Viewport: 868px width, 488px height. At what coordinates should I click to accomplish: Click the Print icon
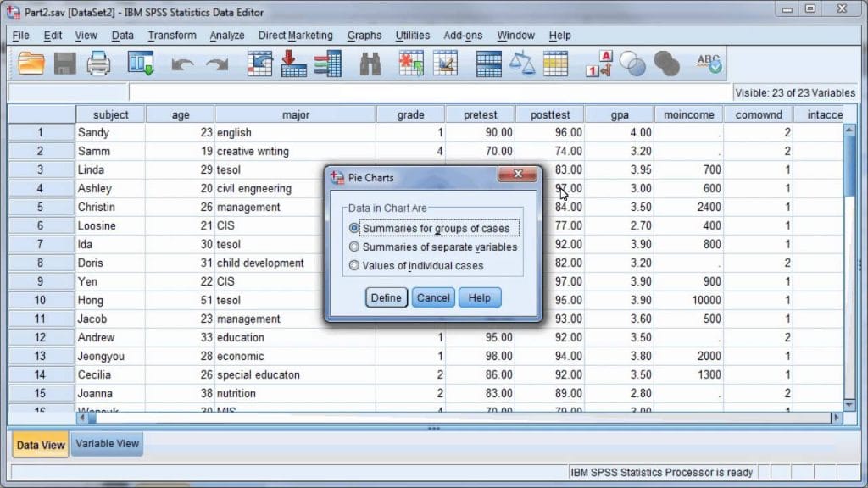pos(97,62)
